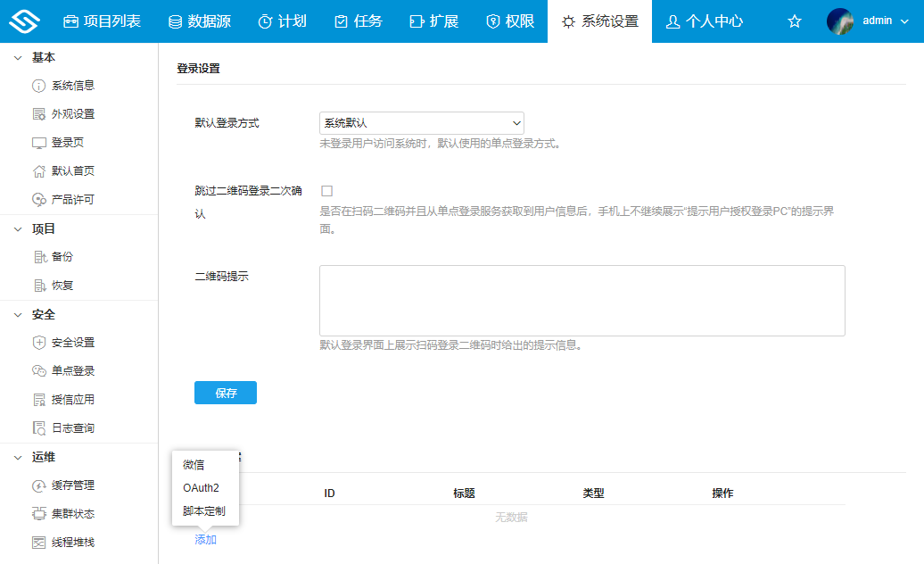Switch to the 数据源 navigation tab
Viewport: 924px width, 564px height.
pos(197,21)
